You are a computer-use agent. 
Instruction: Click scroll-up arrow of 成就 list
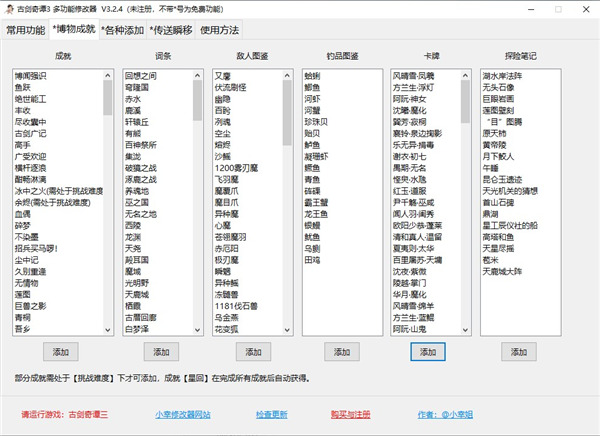[108, 75]
